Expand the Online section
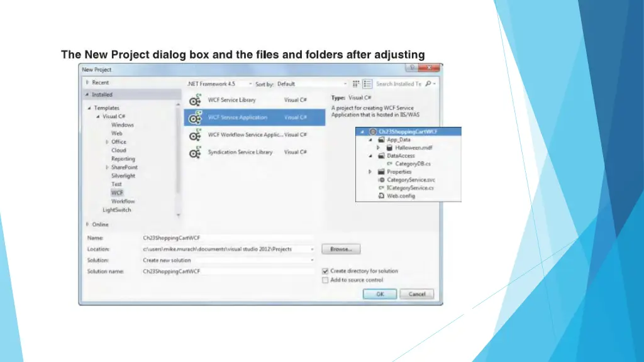Screen dimensions: 644x362 pos(87,224)
